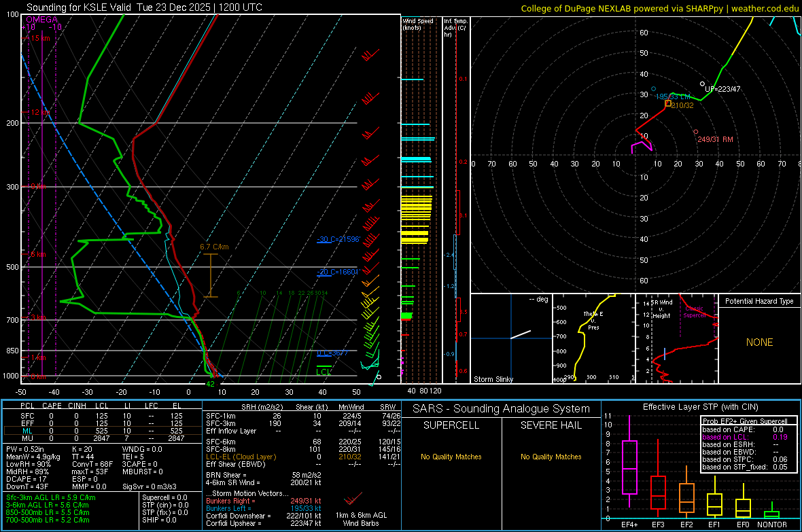Click the SR Wind v. Height label

tap(661, 309)
